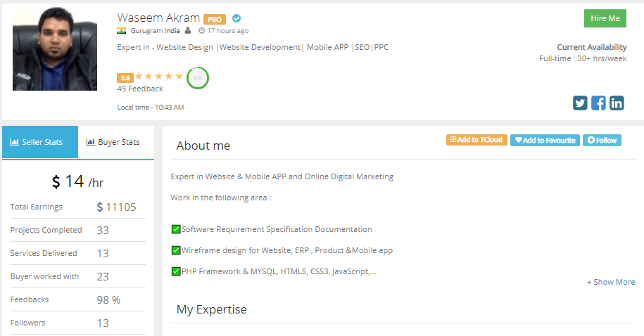Click the green checkmark beside Software Requirement
The height and width of the screenshot is (336, 644).
(x=176, y=229)
